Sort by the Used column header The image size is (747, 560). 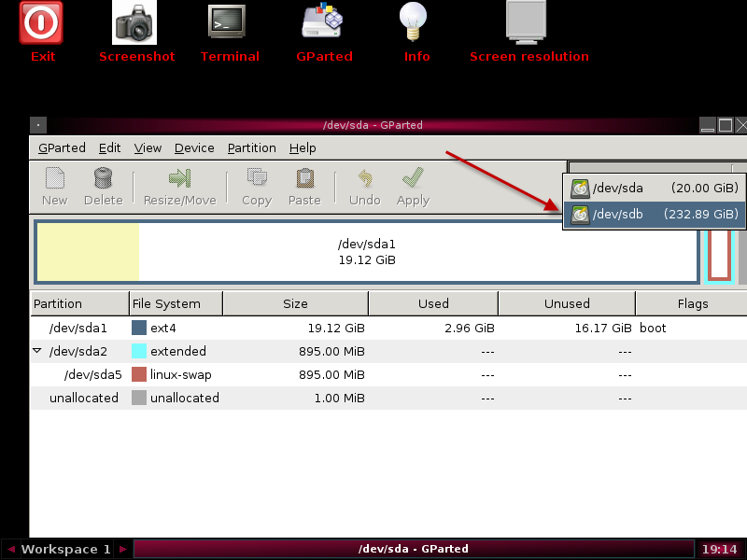pos(433,304)
